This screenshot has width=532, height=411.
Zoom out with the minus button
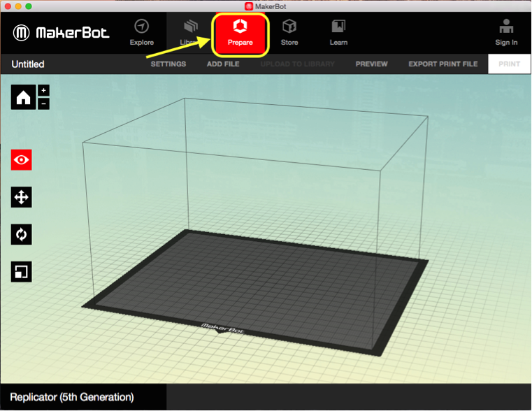(x=44, y=103)
